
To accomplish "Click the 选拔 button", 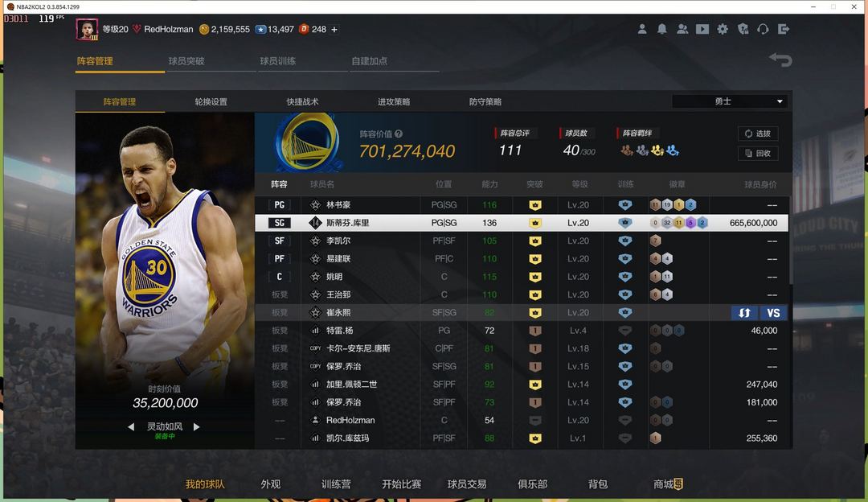I will [758, 134].
